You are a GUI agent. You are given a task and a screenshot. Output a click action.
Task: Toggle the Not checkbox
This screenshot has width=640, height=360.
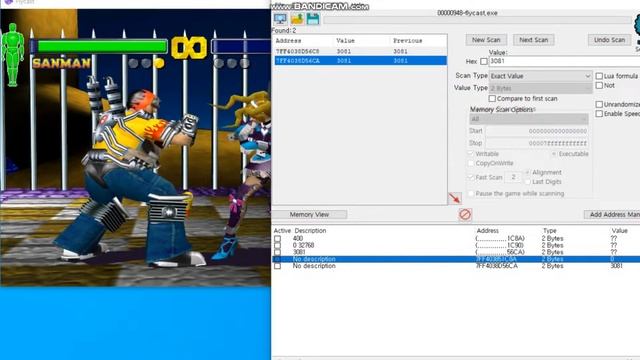tap(599, 85)
